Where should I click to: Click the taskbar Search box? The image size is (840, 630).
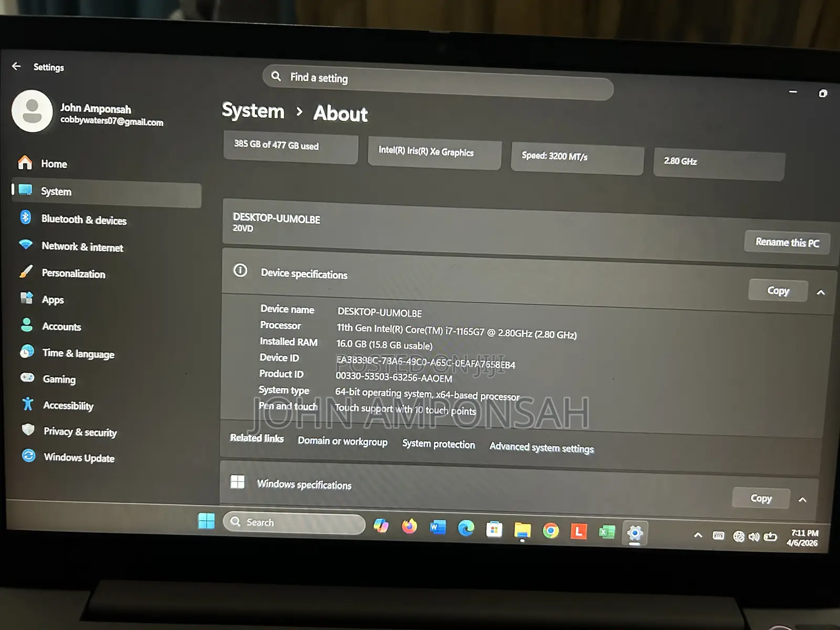pos(294,523)
